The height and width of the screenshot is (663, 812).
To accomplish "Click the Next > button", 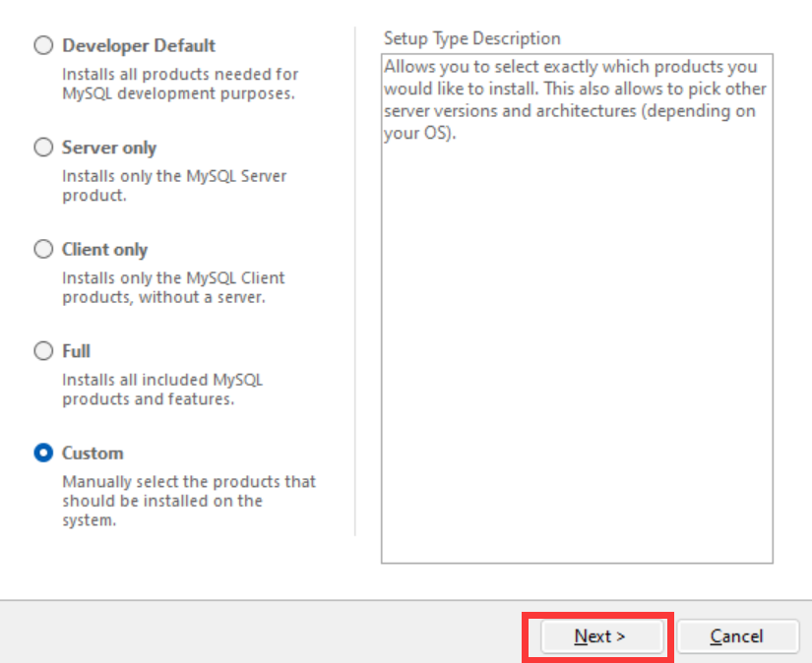I will [x=601, y=636].
